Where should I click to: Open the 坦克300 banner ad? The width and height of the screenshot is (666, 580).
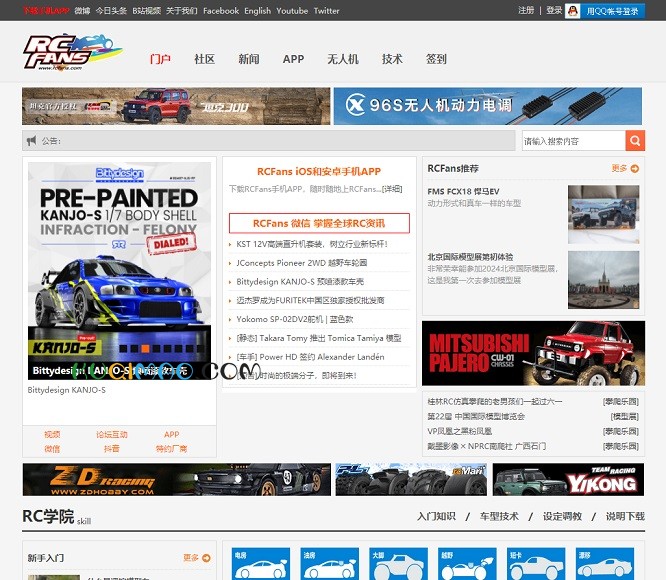(x=176, y=106)
